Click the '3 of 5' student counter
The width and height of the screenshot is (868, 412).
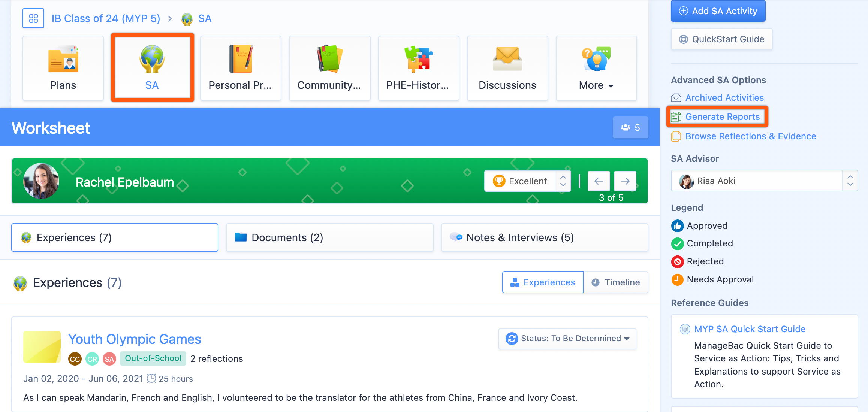pos(611,197)
